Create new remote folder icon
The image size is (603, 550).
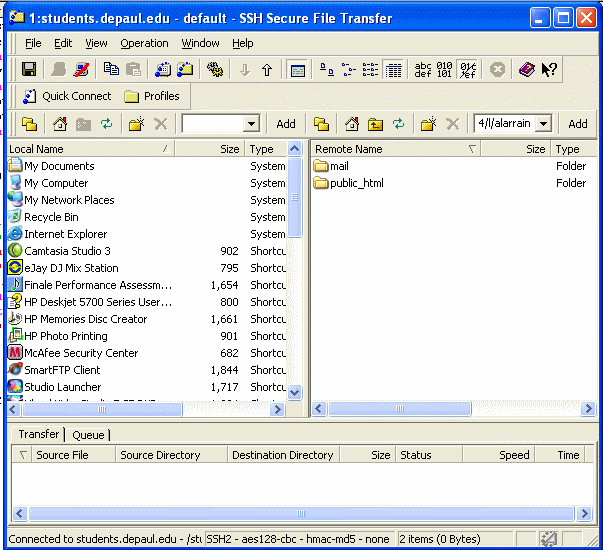pyautogui.click(x=428, y=124)
